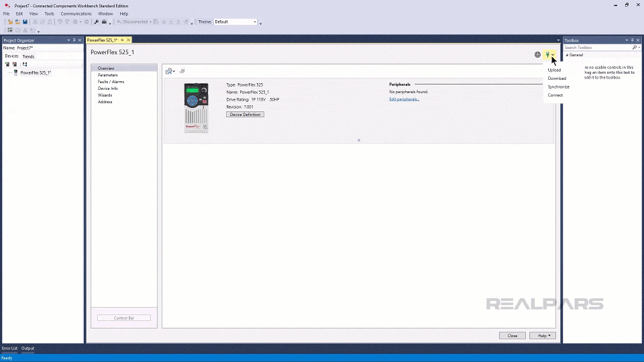Click the delete device icon in Project Organizer
Image resolution: width=644 pixels, height=362 pixels.
[x=14, y=64]
